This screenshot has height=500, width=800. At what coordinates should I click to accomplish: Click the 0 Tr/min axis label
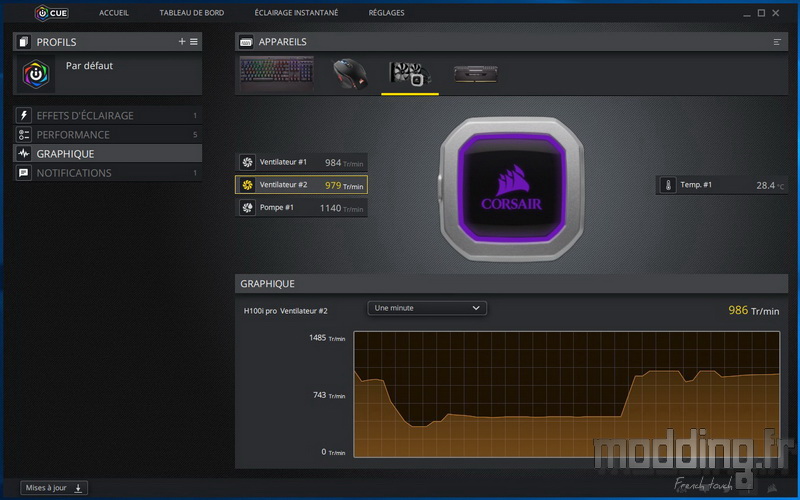[333, 452]
